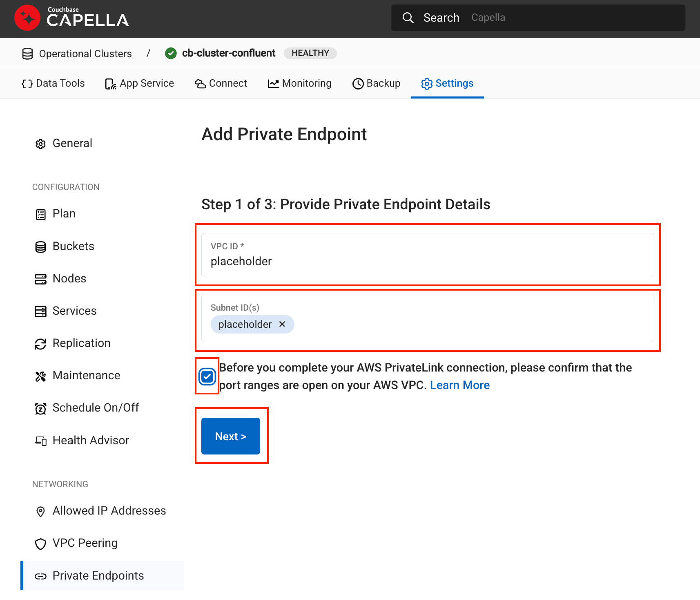Uncheck the AWS port ranges confirmation checkbox
The width and height of the screenshot is (700, 600).
207,376
